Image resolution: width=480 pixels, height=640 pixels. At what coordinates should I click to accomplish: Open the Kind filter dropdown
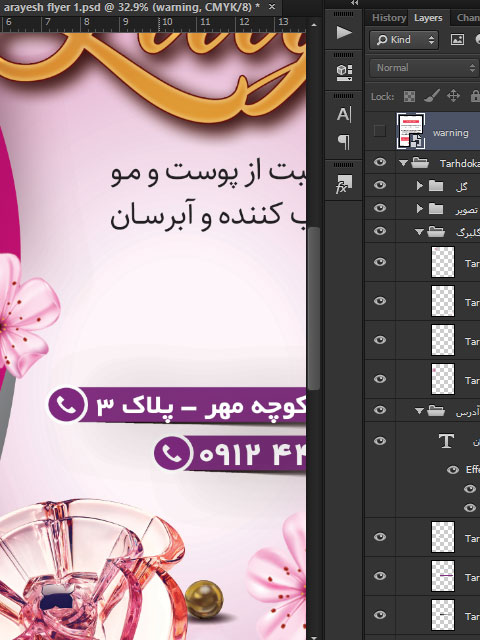click(404, 40)
